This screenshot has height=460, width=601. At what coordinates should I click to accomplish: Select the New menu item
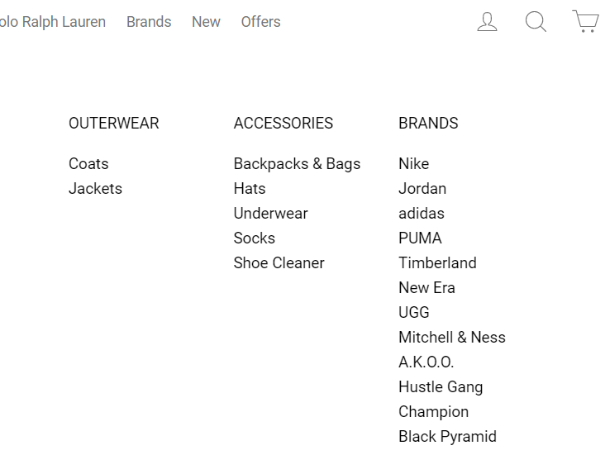pos(206,22)
